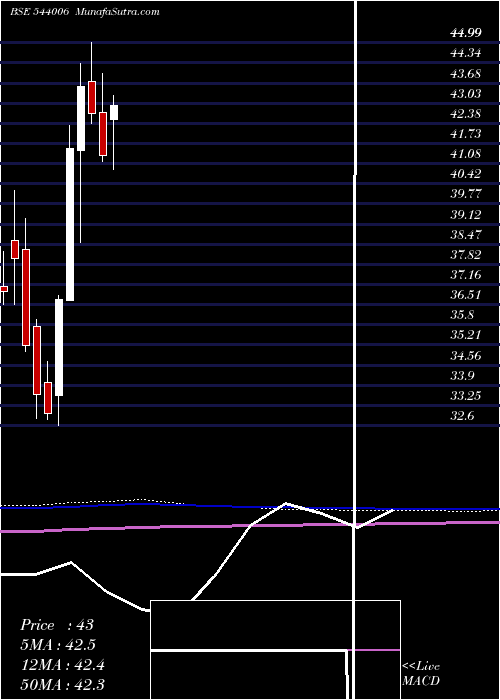500x700 pixels.
Task: Click the 40.42 price axis label
Action: click(x=466, y=174)
